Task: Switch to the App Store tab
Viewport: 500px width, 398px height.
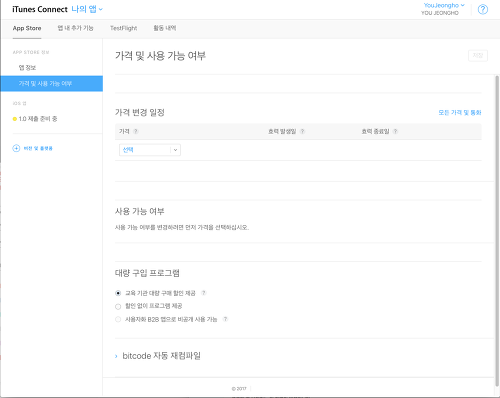Action: pos(27,28)
